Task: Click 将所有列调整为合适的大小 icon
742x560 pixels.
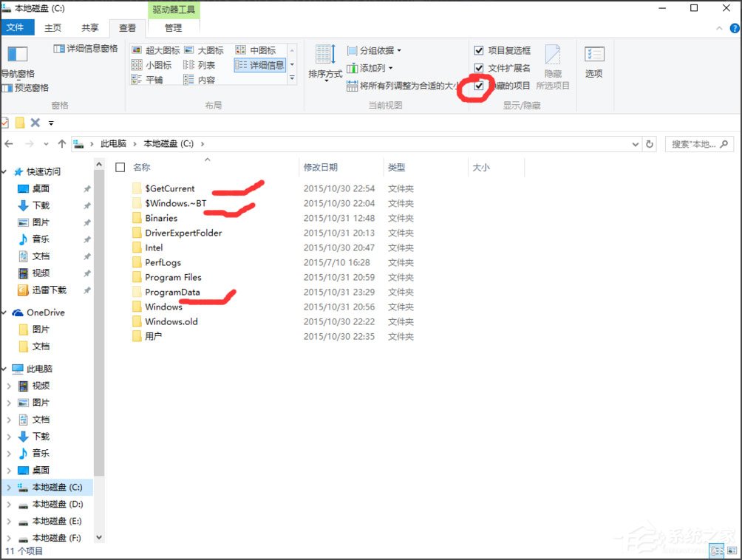Action: pyautogui.click(x=352, y=86)
